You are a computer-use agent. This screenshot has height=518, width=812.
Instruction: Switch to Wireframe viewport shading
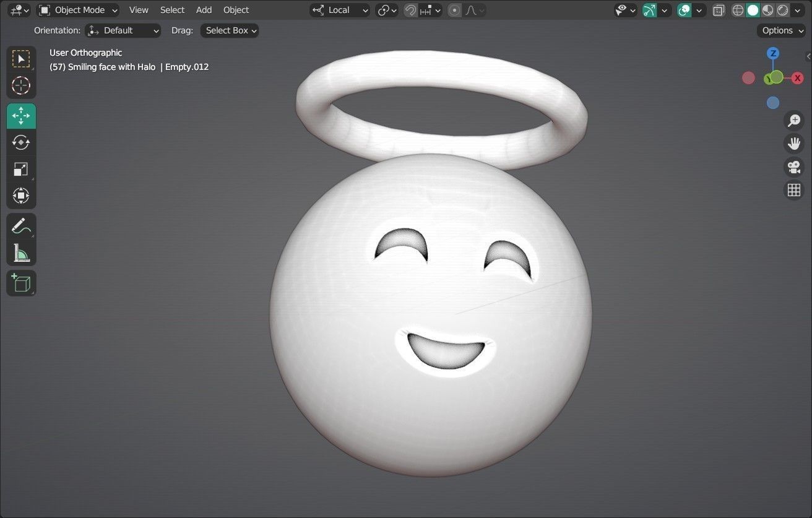[x=737, y=10]
